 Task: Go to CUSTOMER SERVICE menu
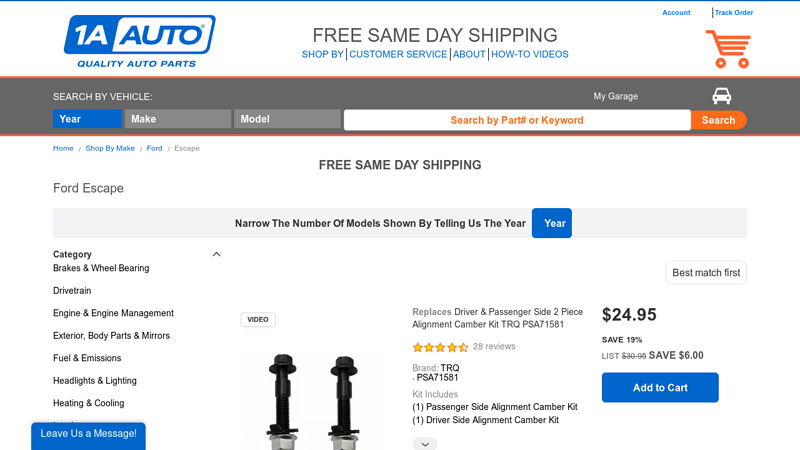click(398, 55)
